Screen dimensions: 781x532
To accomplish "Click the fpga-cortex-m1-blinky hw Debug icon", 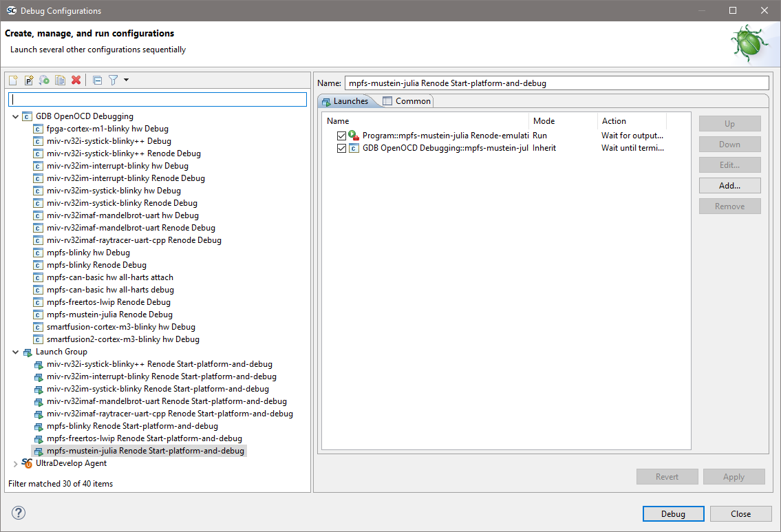I will click(x=38, y=129).
